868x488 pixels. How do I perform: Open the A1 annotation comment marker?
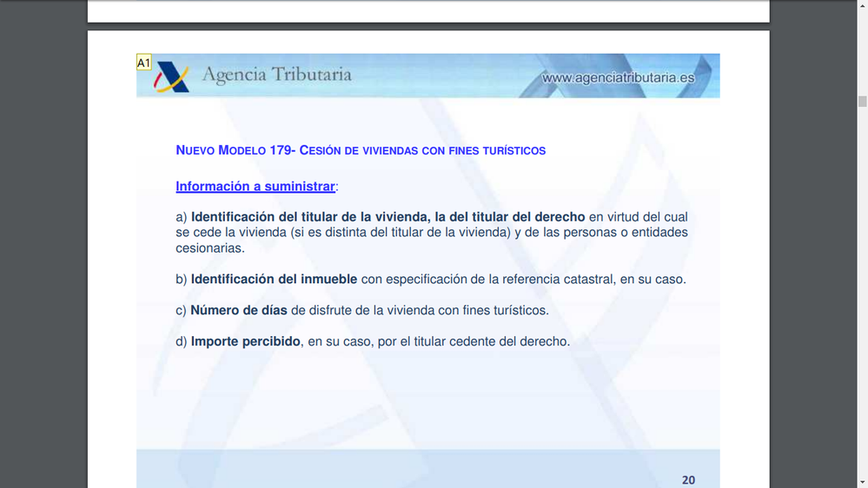[x=144, y=63]
